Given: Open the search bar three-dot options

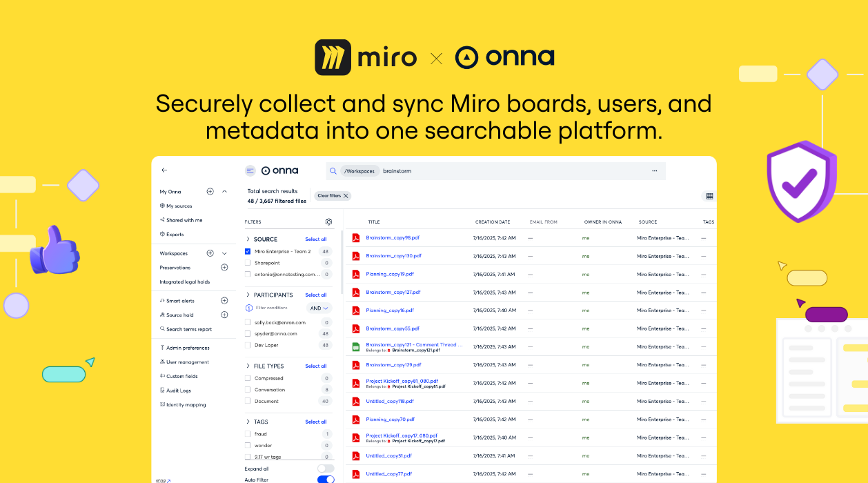Looking at the screenshot, I should pos(654,171).
